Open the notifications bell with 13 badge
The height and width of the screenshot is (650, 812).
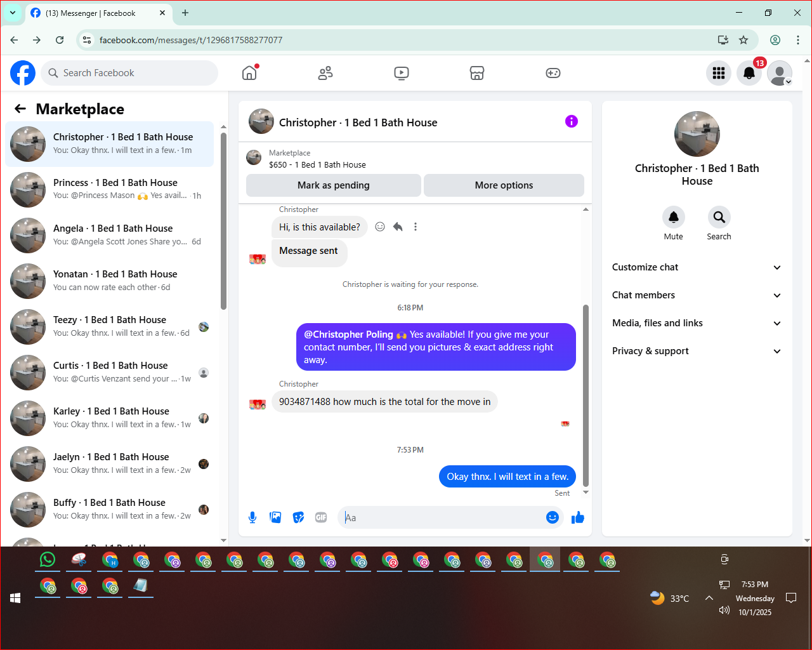point(749,73)
